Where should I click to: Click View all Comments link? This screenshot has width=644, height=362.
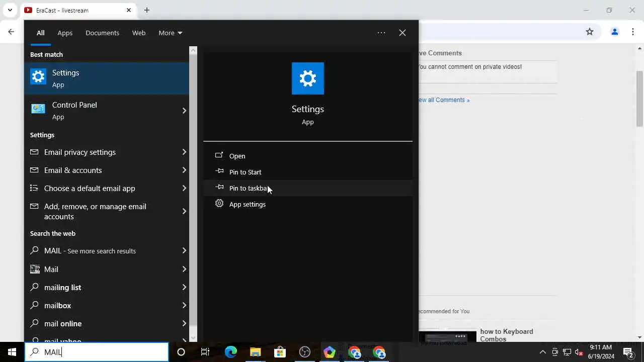(443, 100)
